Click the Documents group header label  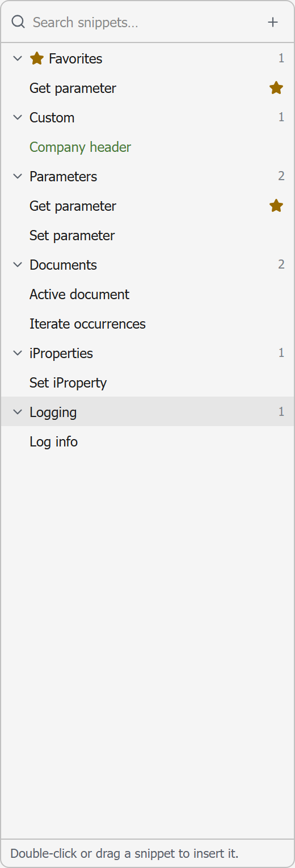(63, 265)
